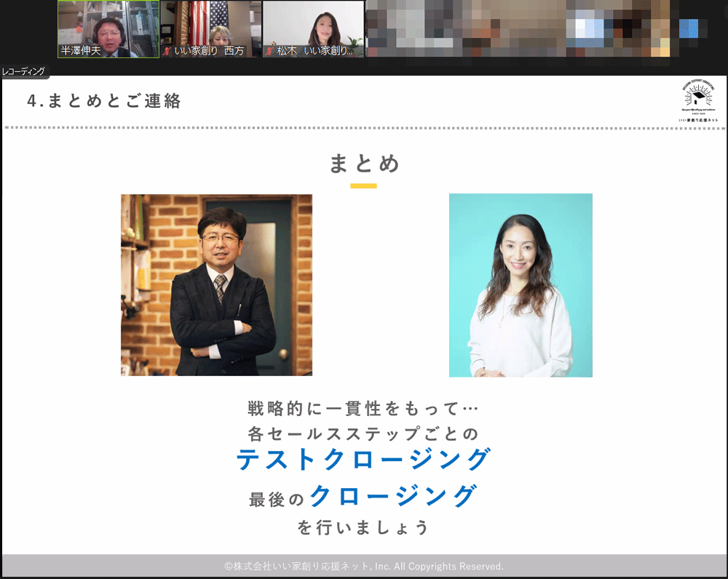Click the を行いましょう text line
The image size is (728, 579).
tap(363, 527)
